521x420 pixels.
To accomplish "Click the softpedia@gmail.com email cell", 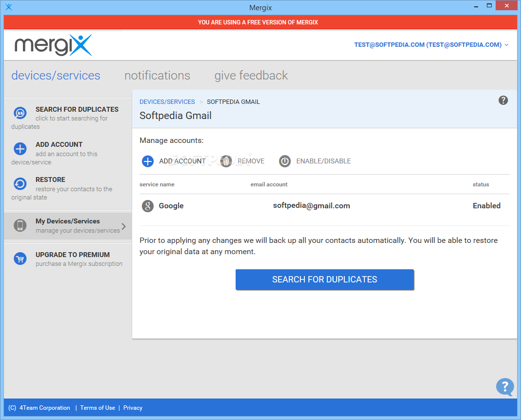I will point(311,206).
